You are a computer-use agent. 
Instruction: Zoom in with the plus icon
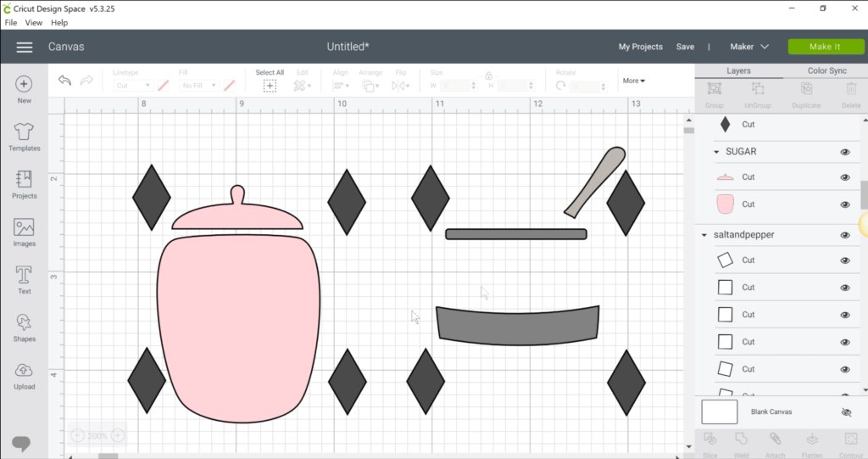[117, 436]
